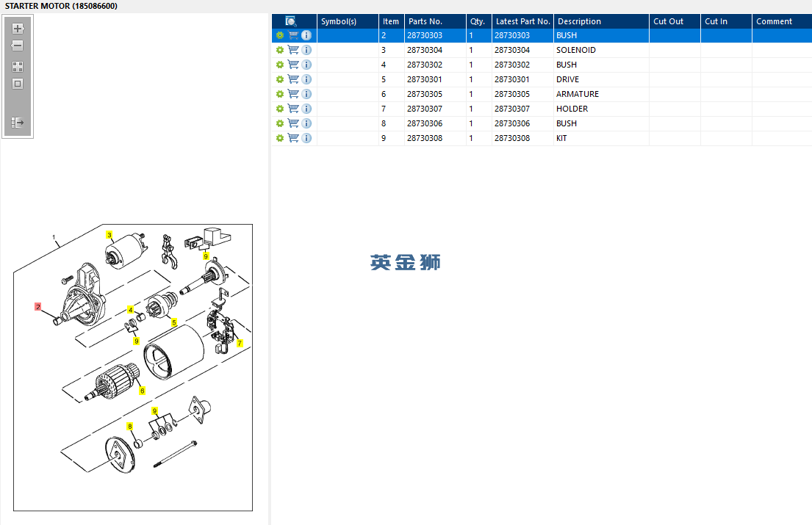Sort by Item column header
812x525 pixels.
[x=392, y=21]
